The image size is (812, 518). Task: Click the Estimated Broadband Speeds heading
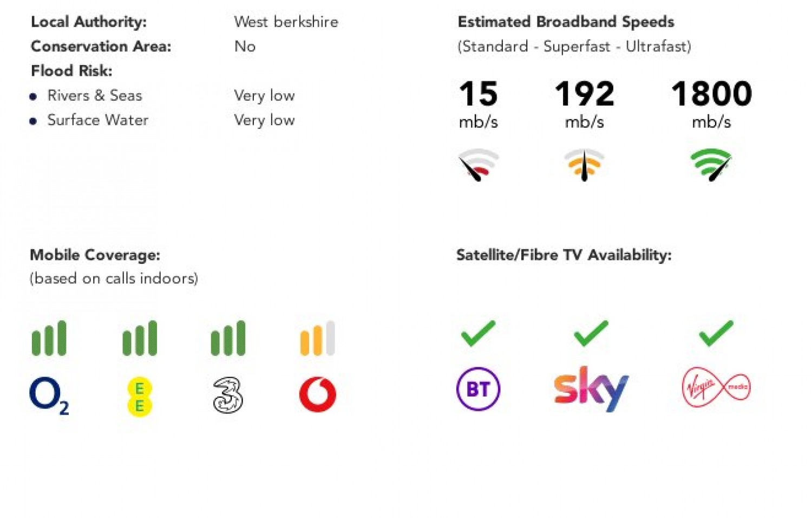[566, 22]
